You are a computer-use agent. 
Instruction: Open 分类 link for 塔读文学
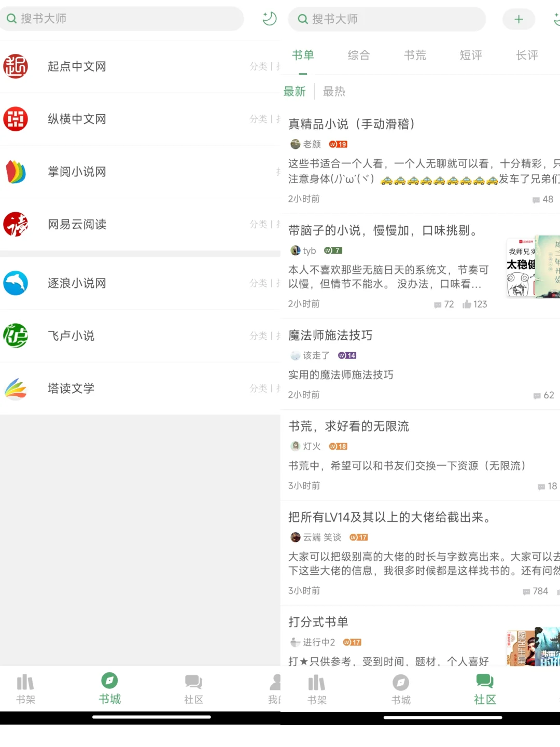pyautogui.click(x=258, y=389)
